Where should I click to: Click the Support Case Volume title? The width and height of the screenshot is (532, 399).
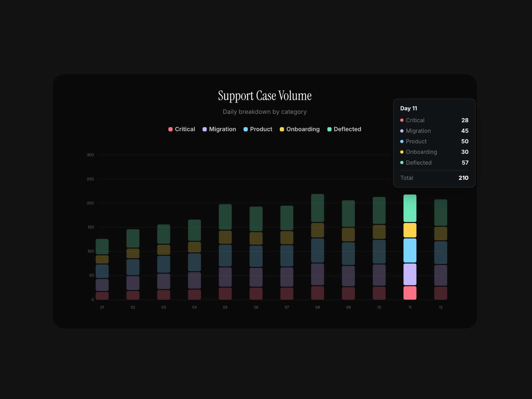pos(265,96)
